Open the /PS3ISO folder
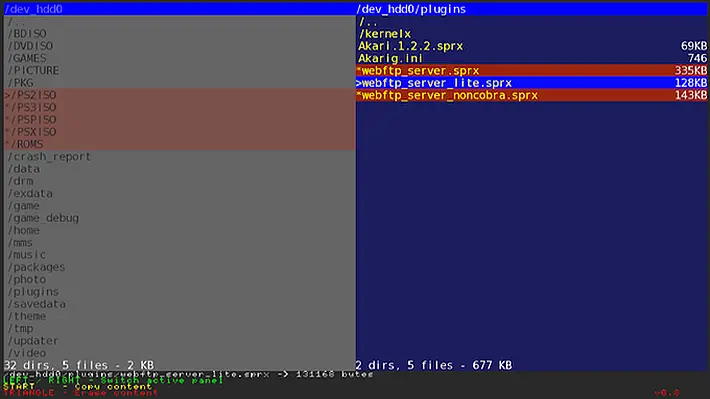This screenshot has height=399, width=710. pos(180,107)
